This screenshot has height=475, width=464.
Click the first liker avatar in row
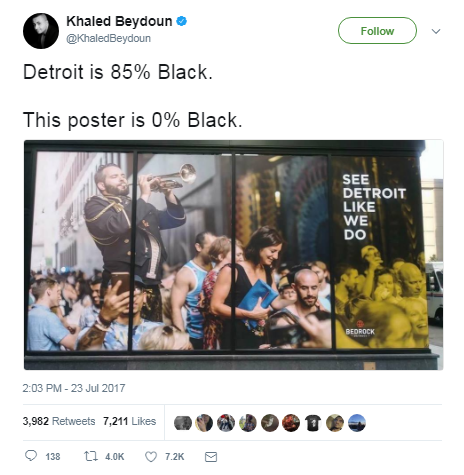(183, 423)
